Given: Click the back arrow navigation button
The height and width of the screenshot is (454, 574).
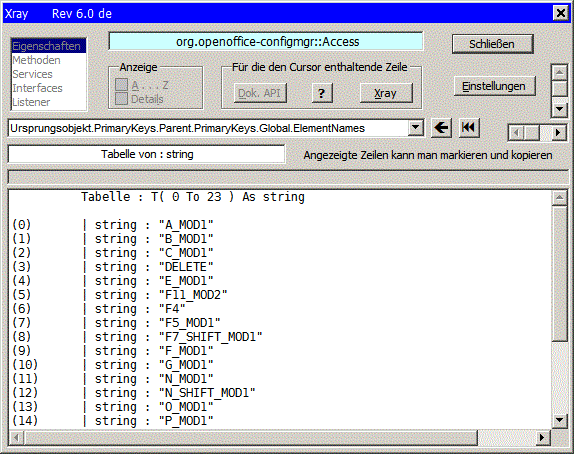Looking at the screenshot, I should [441, 128].
